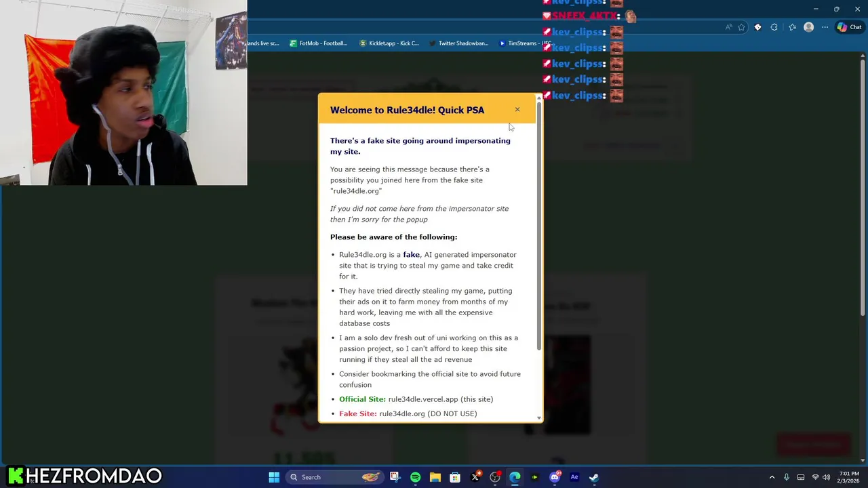This screenshot has height=488, width=868.
Task: Open Steam from the taskbar
Action: [594, 477]
